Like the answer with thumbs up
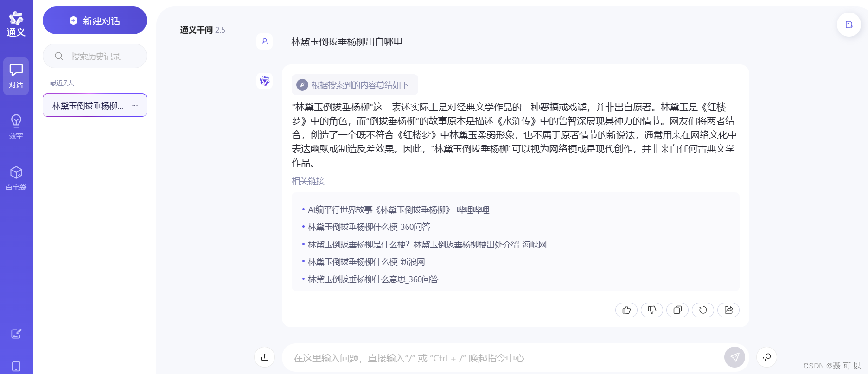This screenshot has height=374, width=868. coord(626,310)
